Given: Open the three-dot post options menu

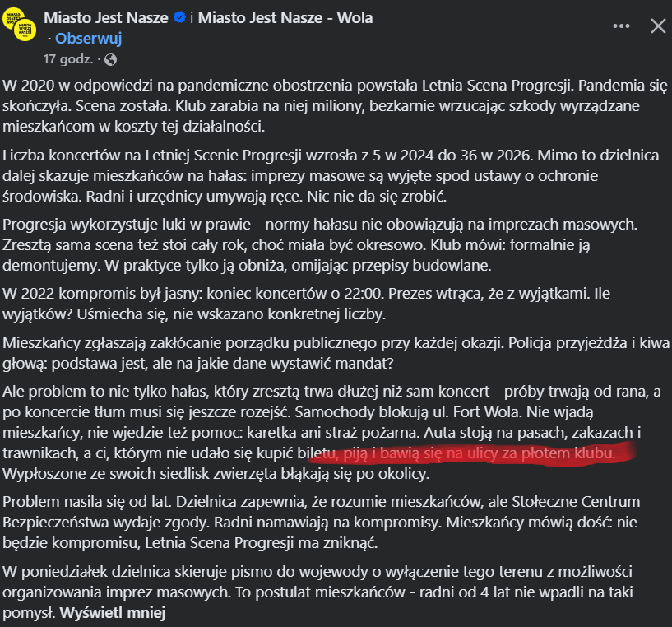Looking at the screenshot, I should point(621,26).
